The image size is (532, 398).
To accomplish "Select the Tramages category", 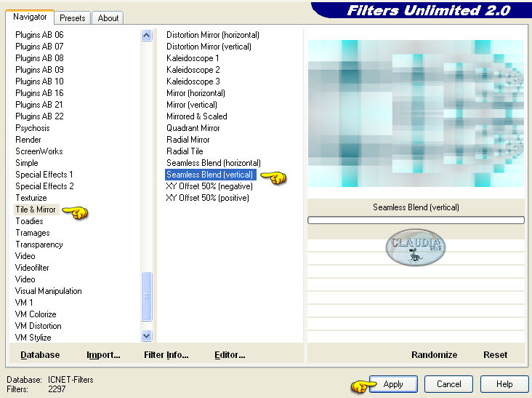I will 33,233.
